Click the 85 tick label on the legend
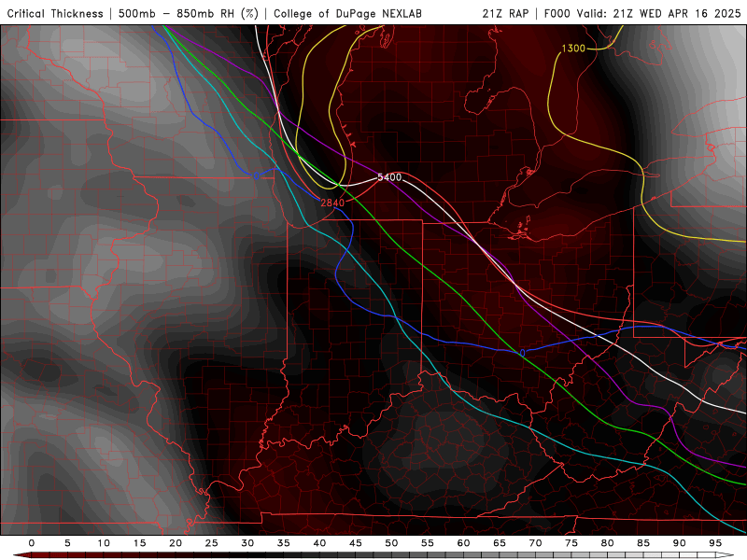Viewport: 747px width, 560px height. [643, 543]
